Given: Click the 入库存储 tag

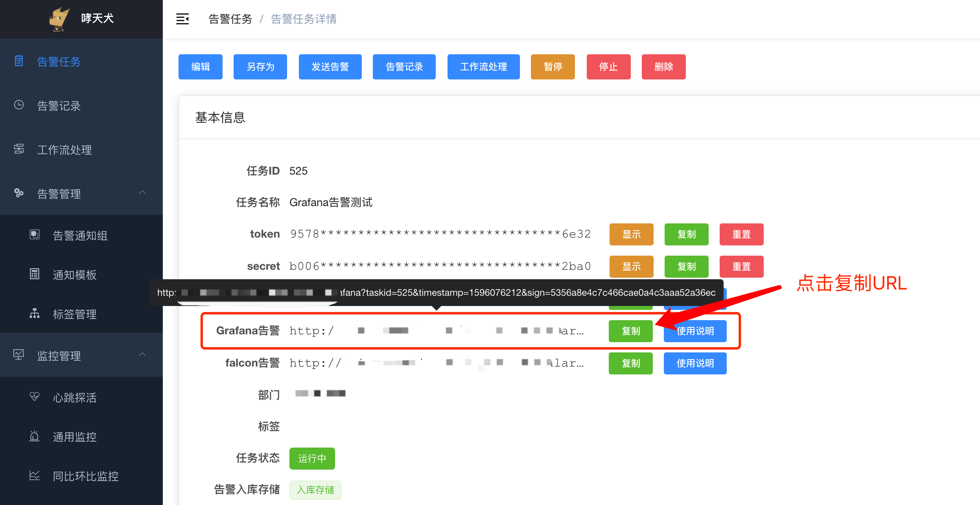Looking at the screenshot, I should [315, 490].
